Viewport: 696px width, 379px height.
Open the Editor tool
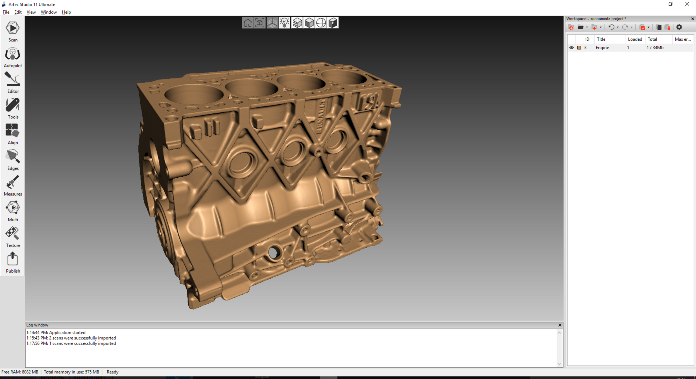tap(12, 83)
